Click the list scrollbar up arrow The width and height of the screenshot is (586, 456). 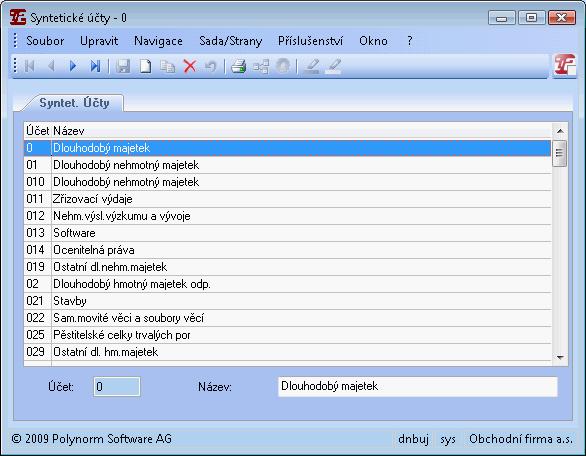[560, 131]
